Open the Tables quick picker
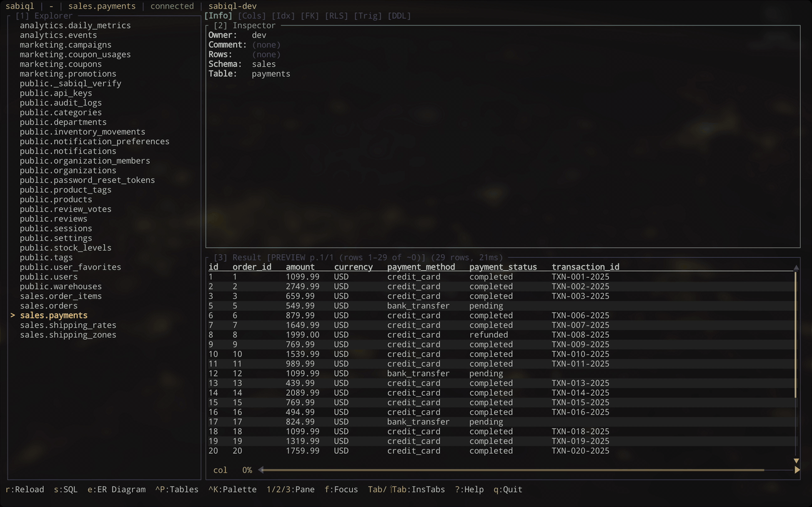This screenshot has height=507, width=812. pyautogui.click(x=177, y=490)
